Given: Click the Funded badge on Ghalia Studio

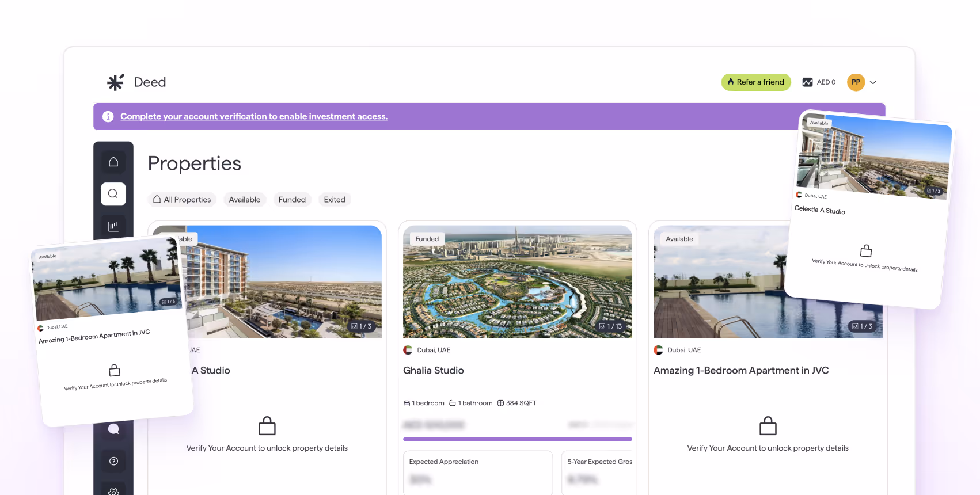Looking at the screenshot, I should pyautogui.click(x=427, y=239).
